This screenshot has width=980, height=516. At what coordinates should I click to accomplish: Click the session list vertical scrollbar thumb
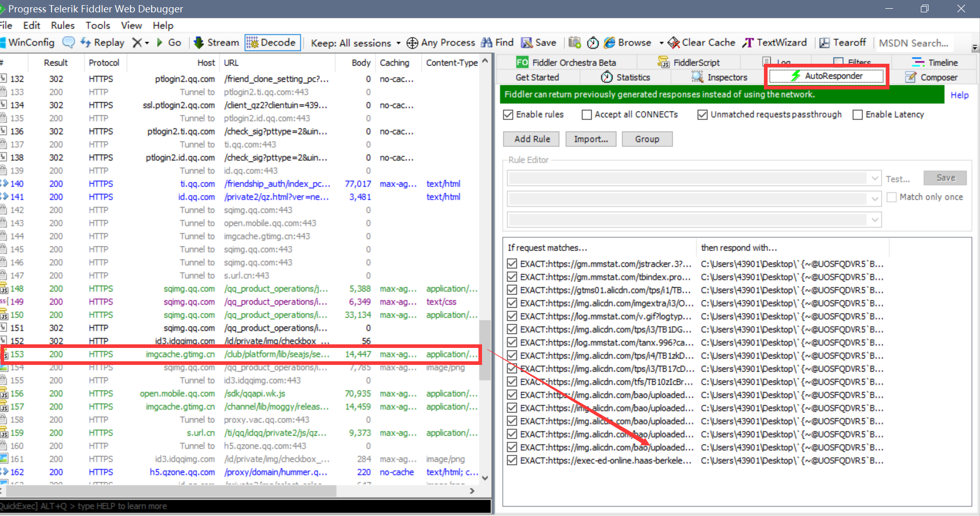click(x=485, y=350)
